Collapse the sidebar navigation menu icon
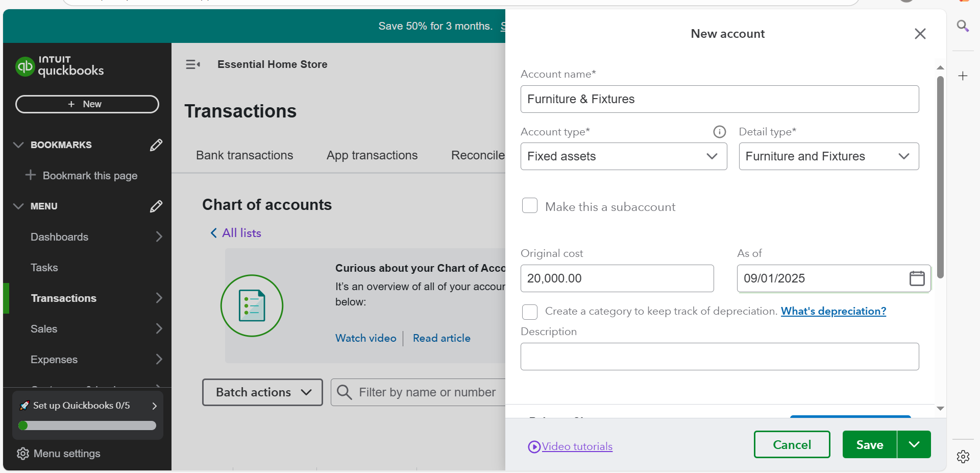The width and height of the screenshot is (980, 473). tap(193, 64)
